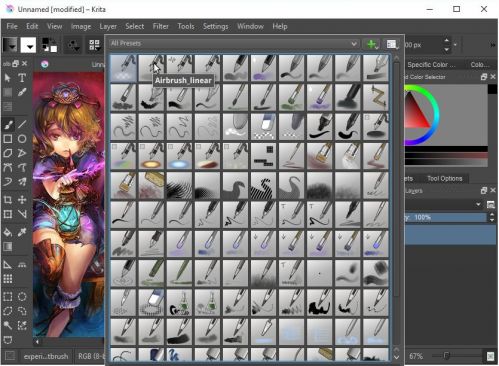
Task: Pick the Bezier Curve tool
Action: tap(8, 167)
